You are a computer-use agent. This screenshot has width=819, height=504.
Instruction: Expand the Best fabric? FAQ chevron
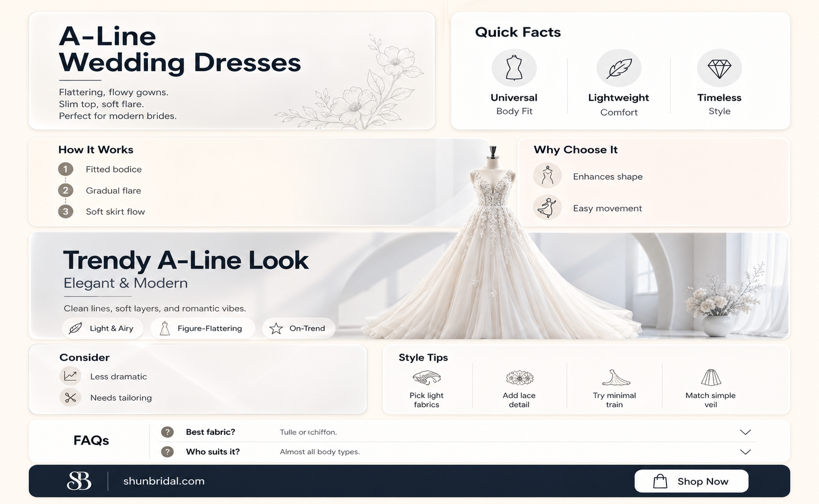(x=745, y=432)
